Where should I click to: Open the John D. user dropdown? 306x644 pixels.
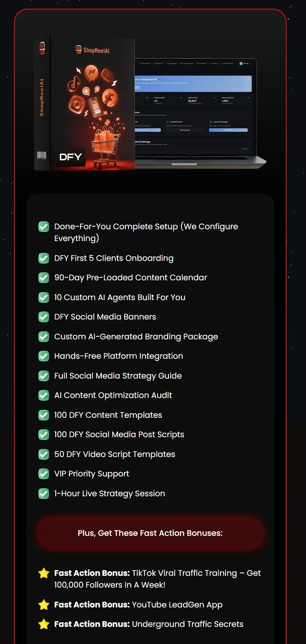[x=245, y=63]
